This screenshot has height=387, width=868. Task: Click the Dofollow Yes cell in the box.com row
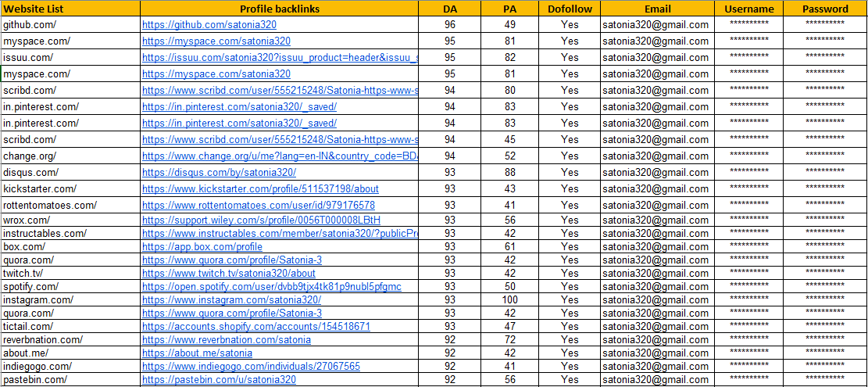click(570, 247)
